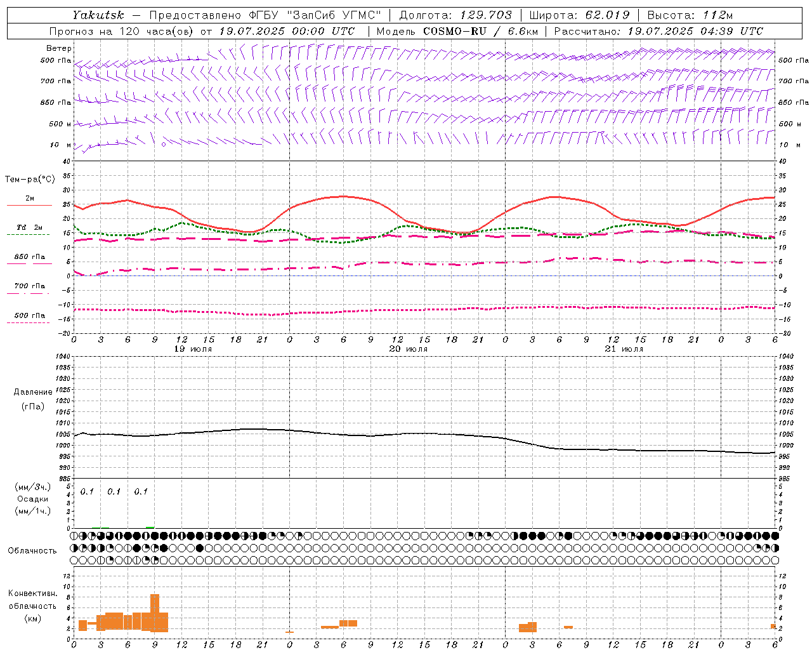Click the black pressure curve line
The height and width of the screenshot is (650, 812).
[425, 434]
